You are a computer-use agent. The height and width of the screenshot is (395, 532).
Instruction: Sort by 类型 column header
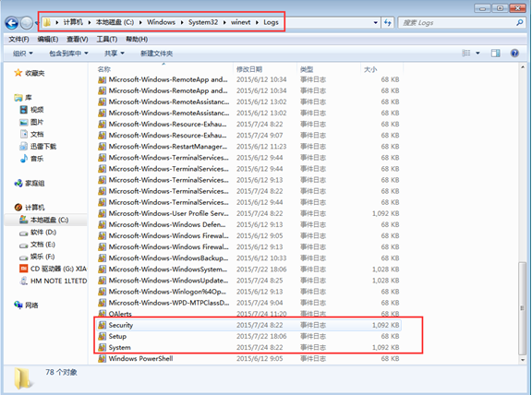307,69
